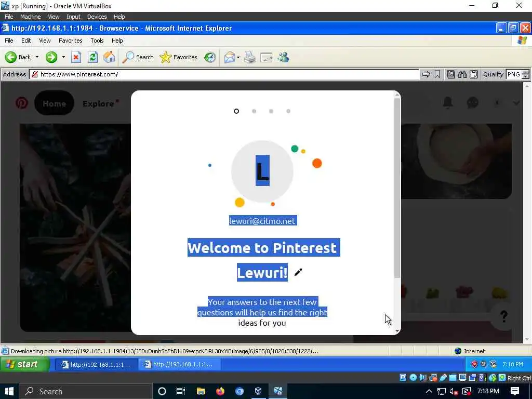Click the page scrollbar up arrow
Viewport: 532px width, 399px height.
pos(527,86)
